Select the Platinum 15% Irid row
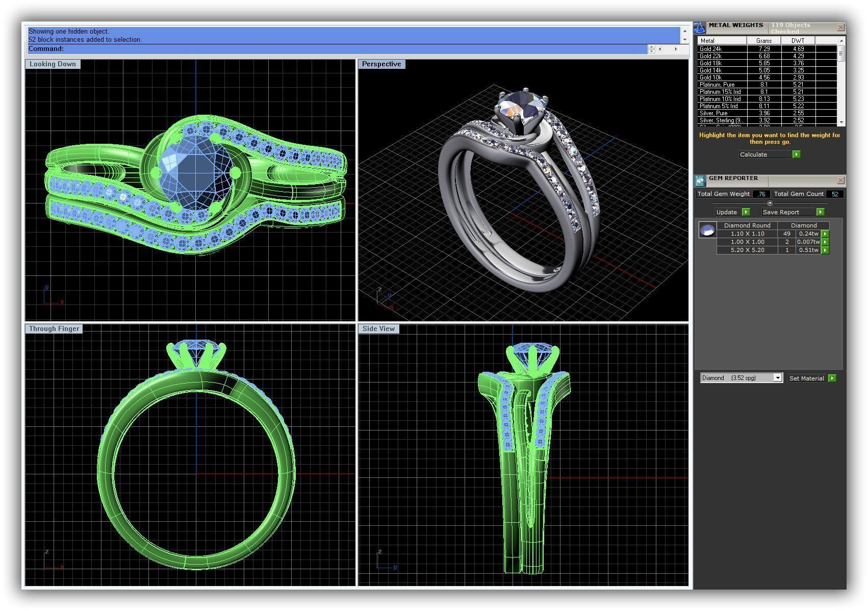Image resolution: width=868 pixels, height=611 pixels. 767,92
